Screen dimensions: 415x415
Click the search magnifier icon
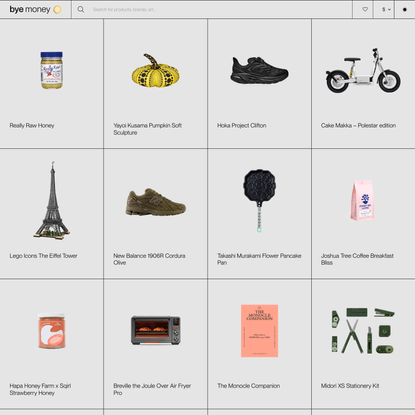coord(81,9)
